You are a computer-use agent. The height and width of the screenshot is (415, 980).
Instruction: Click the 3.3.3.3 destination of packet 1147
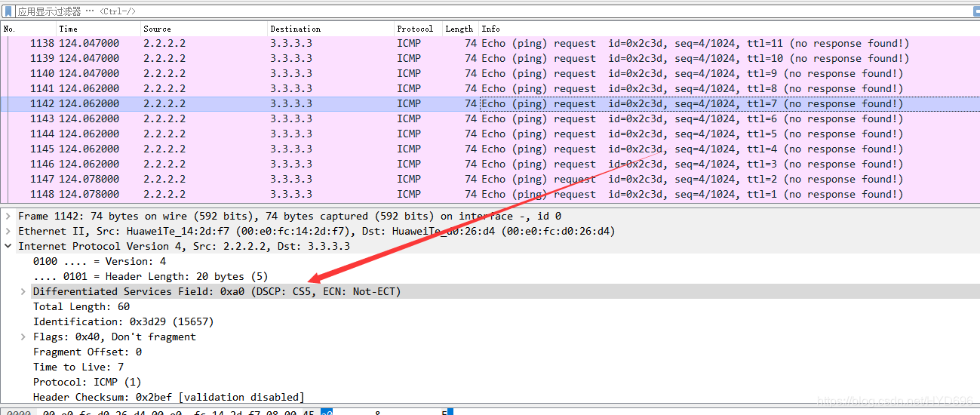291,180
